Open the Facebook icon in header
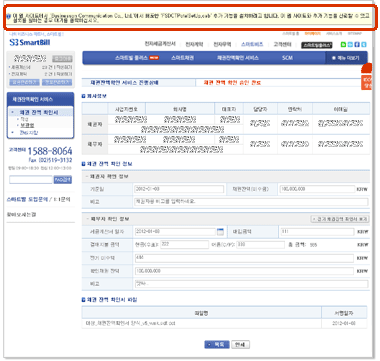This screenshot has height=361, width=380. pyautogui.click(x=357, y=44)
